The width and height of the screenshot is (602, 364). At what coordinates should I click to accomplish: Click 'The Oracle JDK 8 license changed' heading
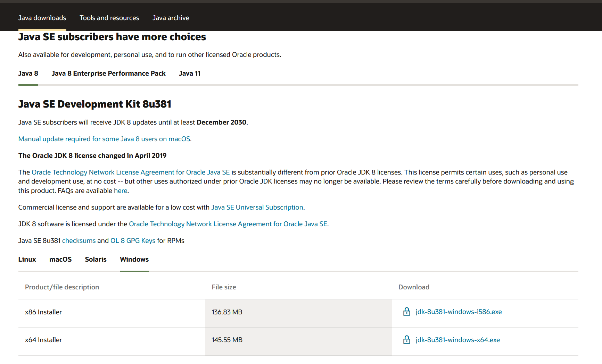click(x=92, y=155)
